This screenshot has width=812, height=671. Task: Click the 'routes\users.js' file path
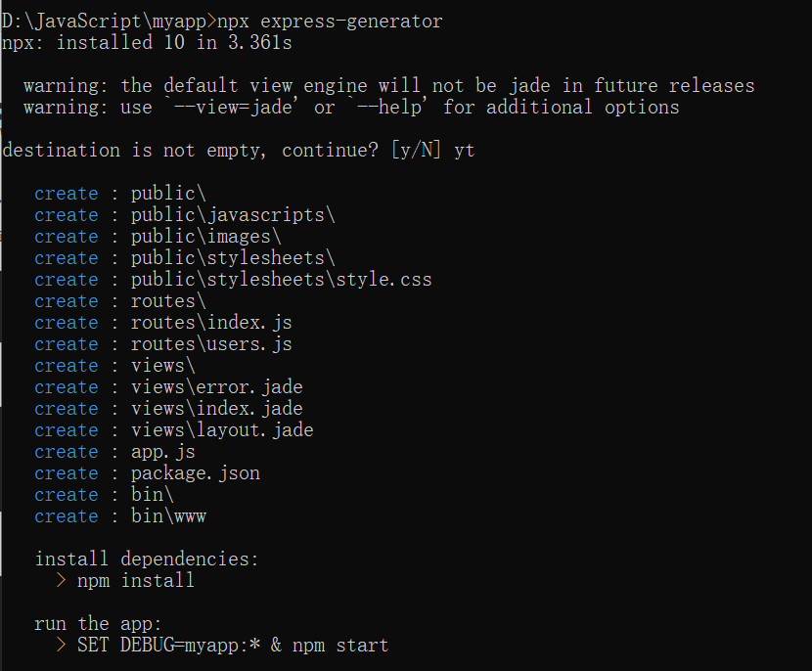point(211,343)
